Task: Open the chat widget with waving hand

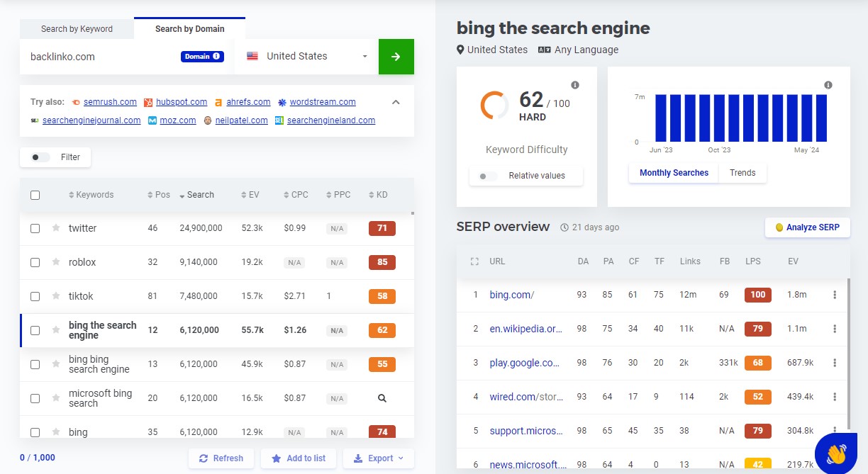Action: point(836,453)
